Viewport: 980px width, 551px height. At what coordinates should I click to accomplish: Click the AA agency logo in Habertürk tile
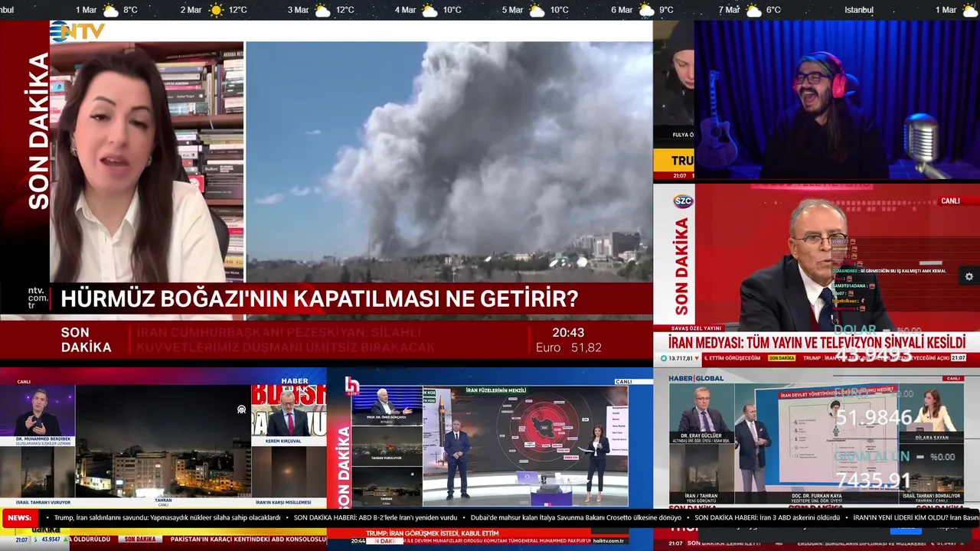pyautogui.click(x=242, y=409)
